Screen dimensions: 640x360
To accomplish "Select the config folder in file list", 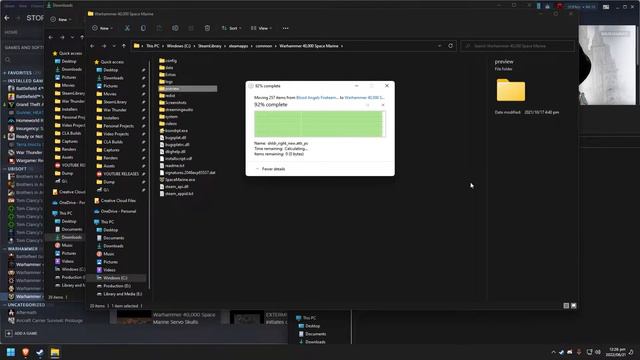I will point(168,60).
